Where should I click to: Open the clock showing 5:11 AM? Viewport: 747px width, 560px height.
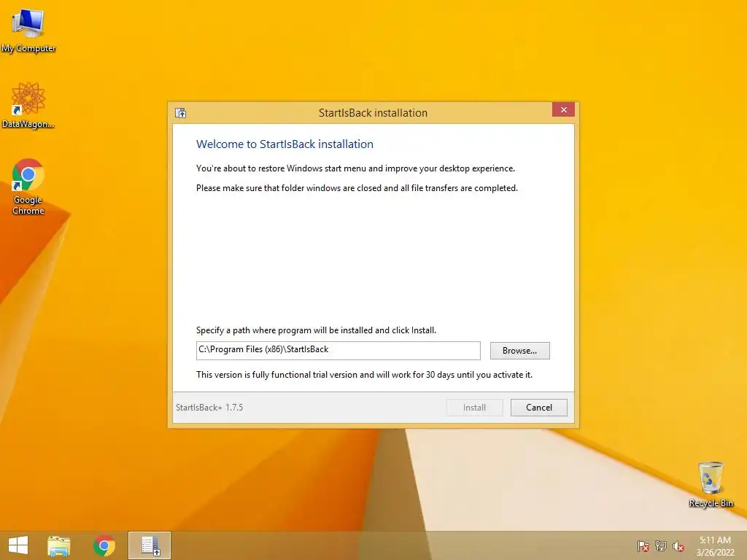715,546
